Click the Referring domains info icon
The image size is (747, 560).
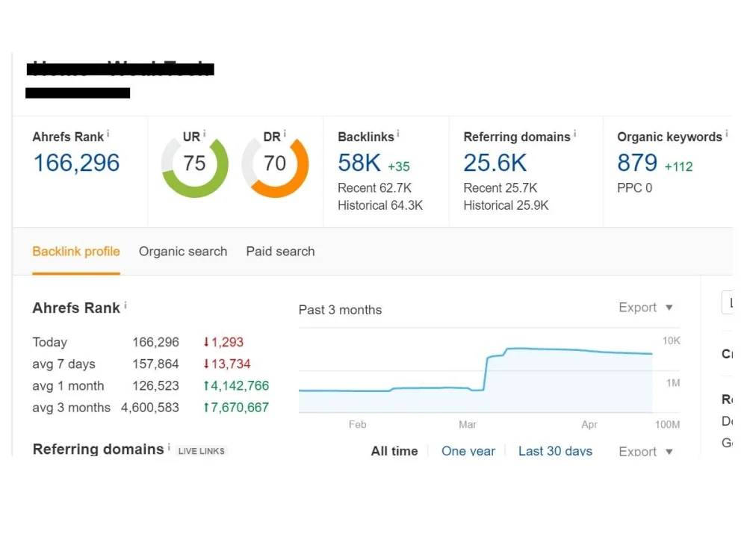point(575,132)
